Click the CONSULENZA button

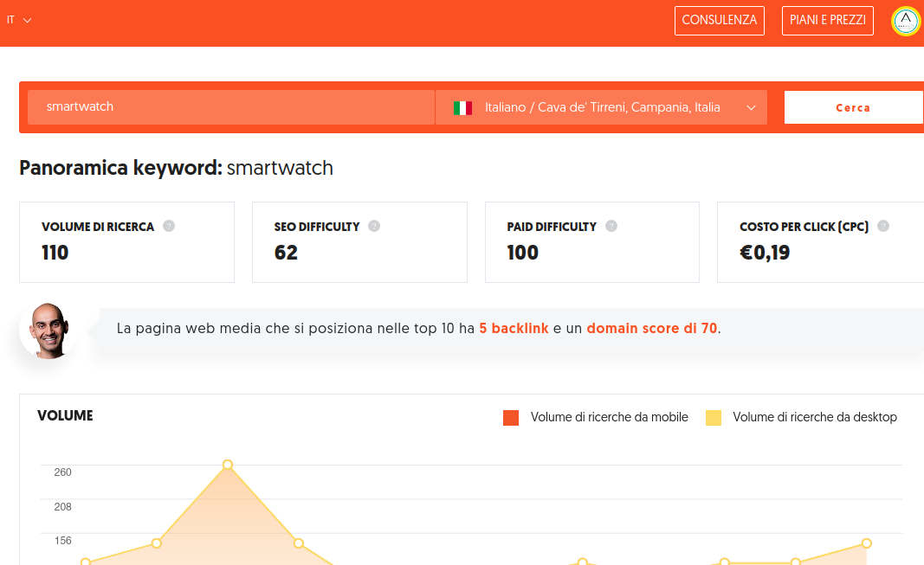pyautogui.click(x=719, y=21)
